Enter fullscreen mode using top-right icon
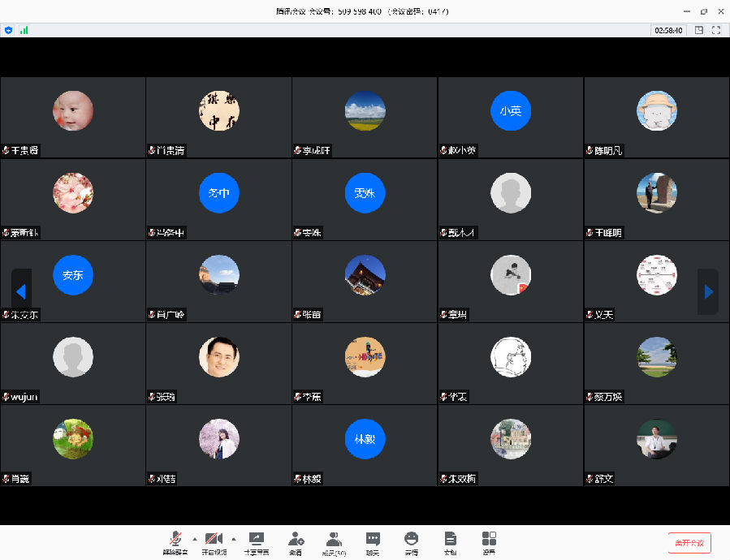Screen dimensions: 730x560 point(716,30)
